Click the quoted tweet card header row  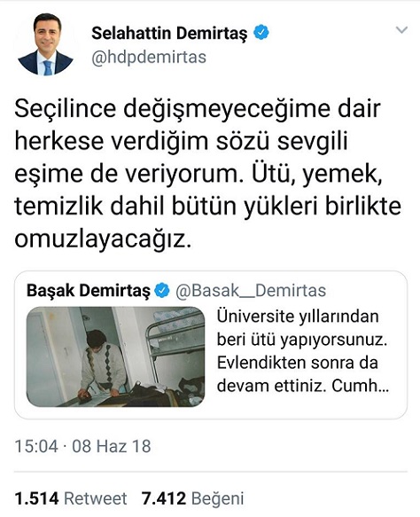pyautogui.click(x=176, y=291)
